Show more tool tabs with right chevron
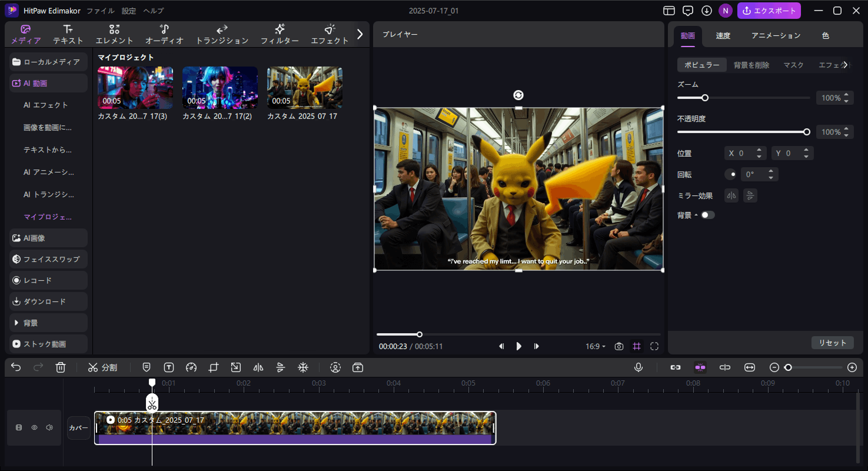 [x=360, y=34]
